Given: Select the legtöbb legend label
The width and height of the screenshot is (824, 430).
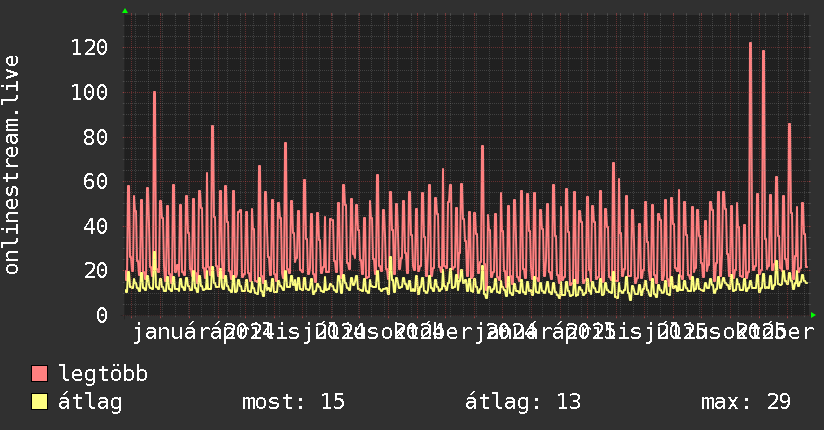Looking at the screenshot, I should pyautogui.click(x=103, y=374).
